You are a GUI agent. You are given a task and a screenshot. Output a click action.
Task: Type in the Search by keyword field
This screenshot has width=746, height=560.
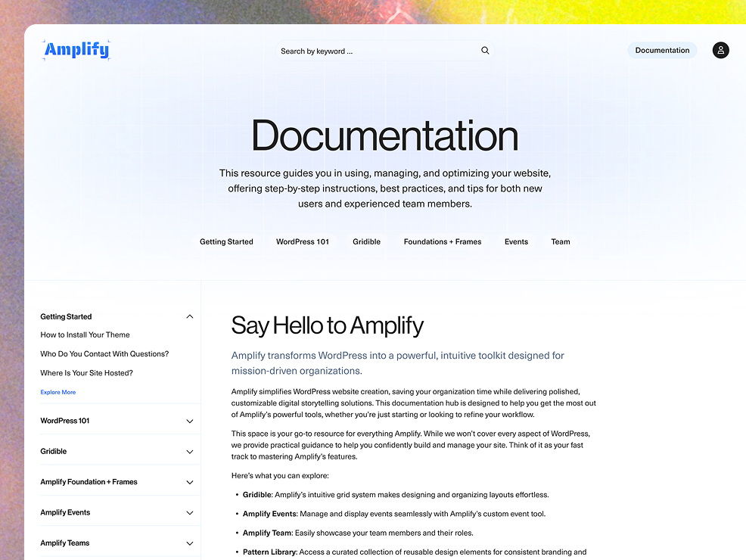pos(375,51)
